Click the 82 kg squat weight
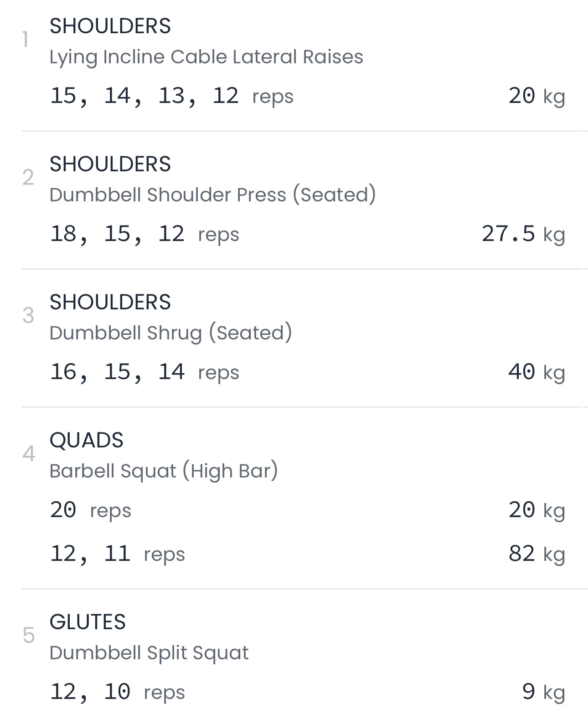 click(x=536, y=555)
